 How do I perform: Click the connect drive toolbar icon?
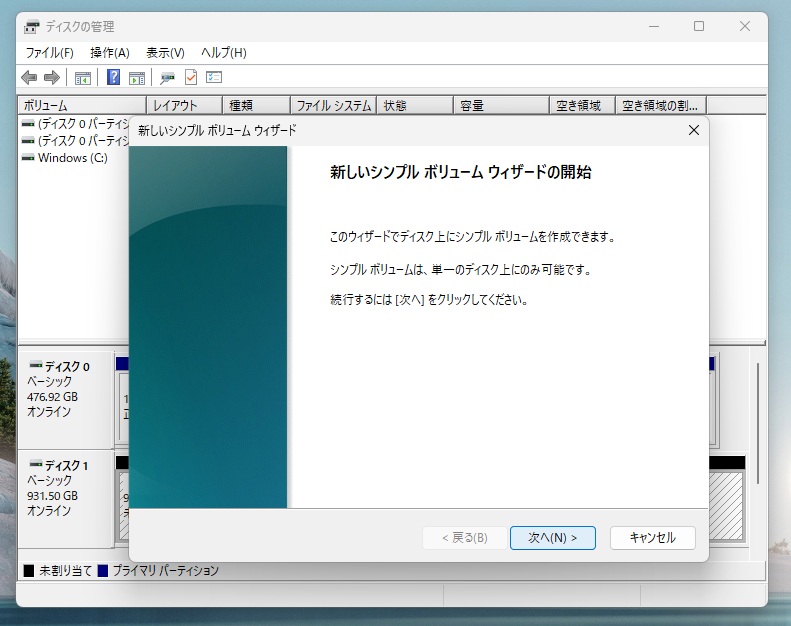(167, 78)
